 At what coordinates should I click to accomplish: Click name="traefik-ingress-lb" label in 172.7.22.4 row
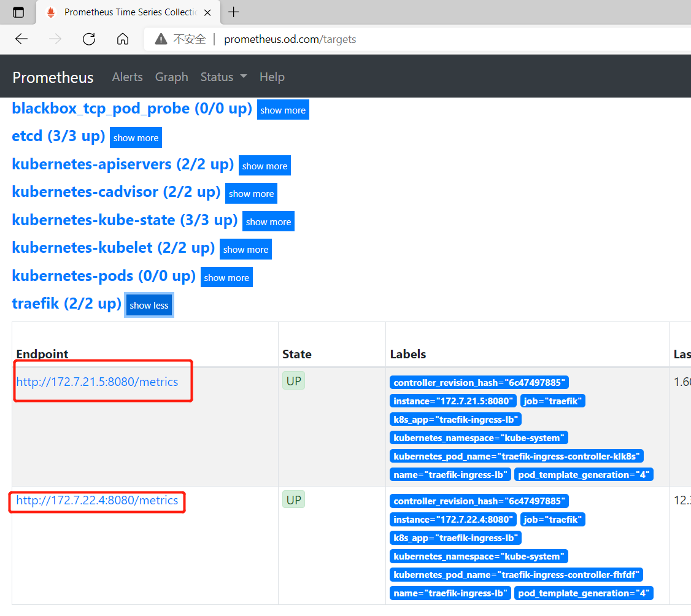pos(450,593)
